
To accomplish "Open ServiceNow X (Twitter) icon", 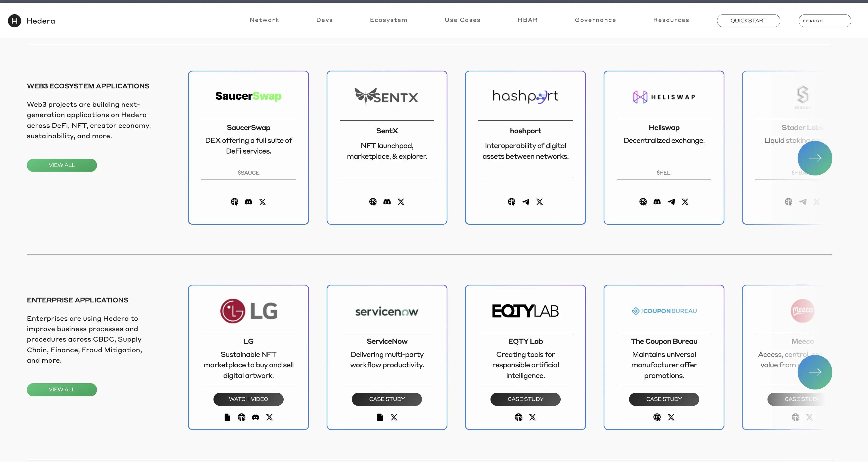I will [x=394, y=417].
